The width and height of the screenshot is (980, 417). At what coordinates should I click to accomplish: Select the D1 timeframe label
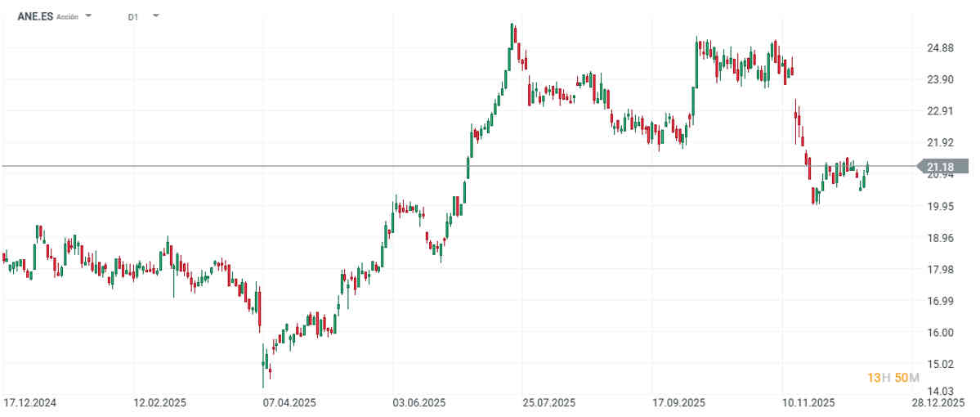pyautogui.click(x=133, y=16)
